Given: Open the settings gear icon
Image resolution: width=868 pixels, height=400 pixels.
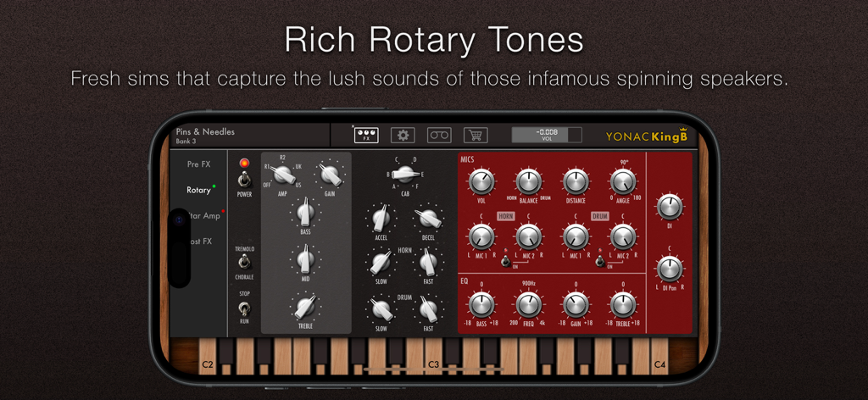Looking at the screenshot, I should tap(403, 135).
